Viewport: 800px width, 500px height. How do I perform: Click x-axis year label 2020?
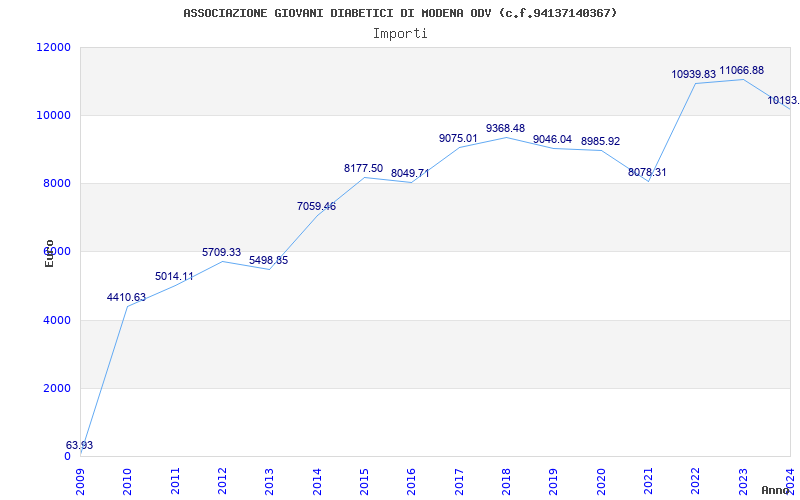(x=601, y=481)
